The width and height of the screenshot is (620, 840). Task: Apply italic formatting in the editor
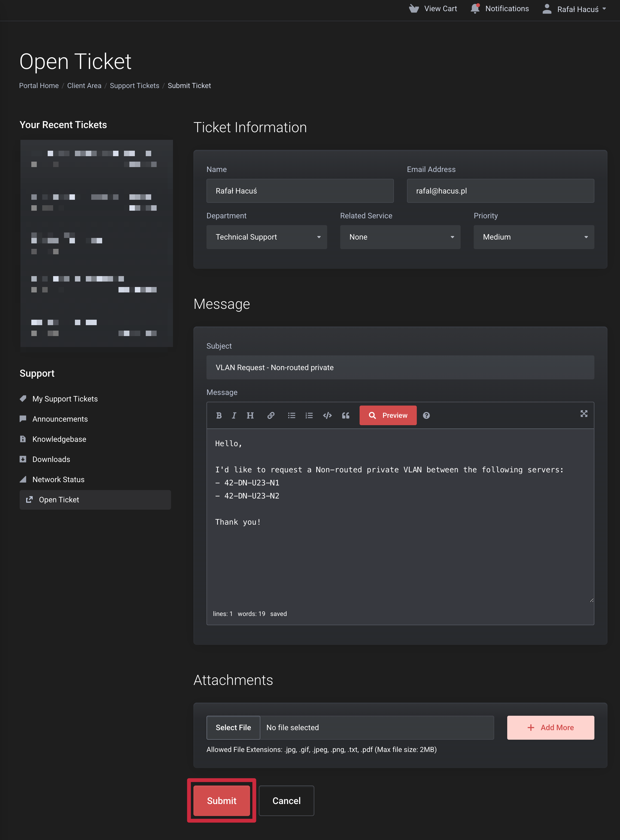coord(234,415)
